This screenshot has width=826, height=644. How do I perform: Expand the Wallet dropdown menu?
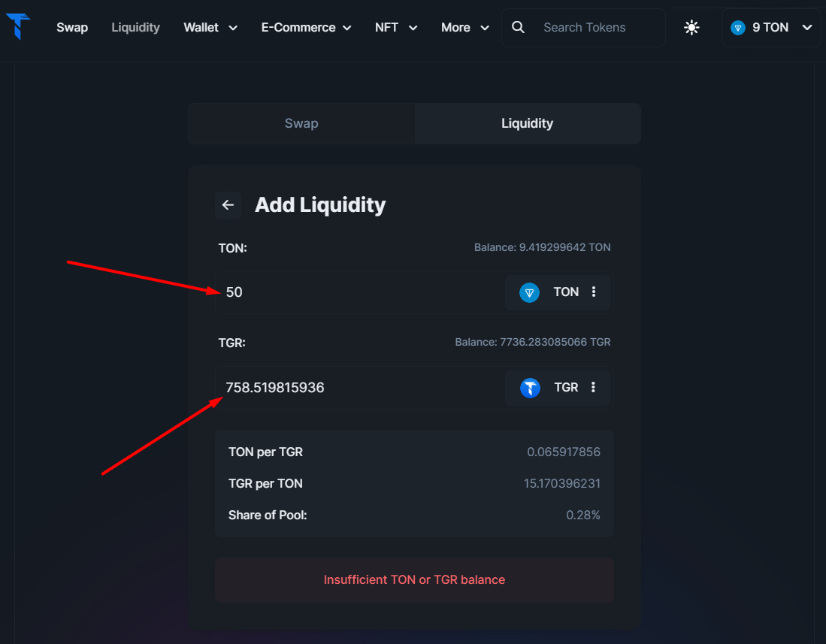pos(210,28)
